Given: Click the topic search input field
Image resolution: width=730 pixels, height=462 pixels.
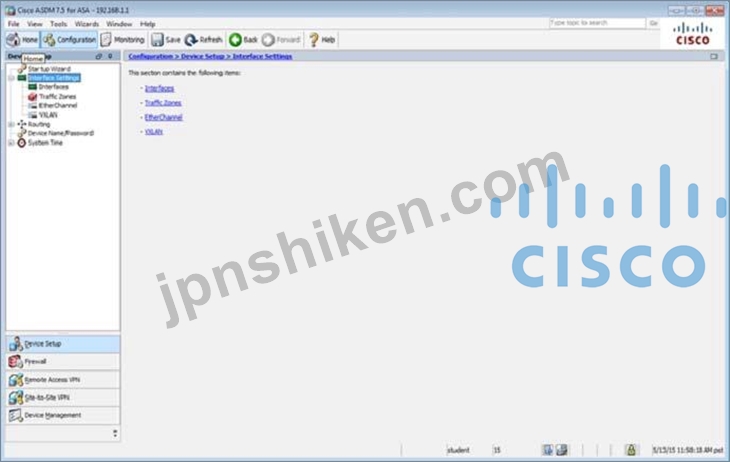Looking at the screenshot, I should click(x=597, y=23).
